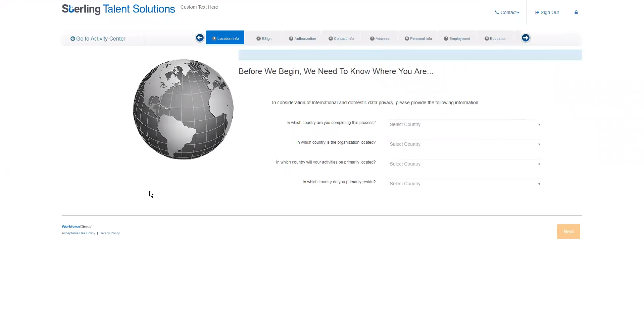Go to Activity Center
The width and height of the screenshot is (644, 320).
[98, 39]
